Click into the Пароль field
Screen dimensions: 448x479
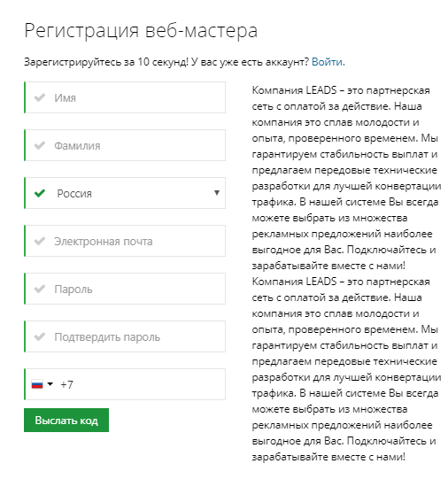125,289
